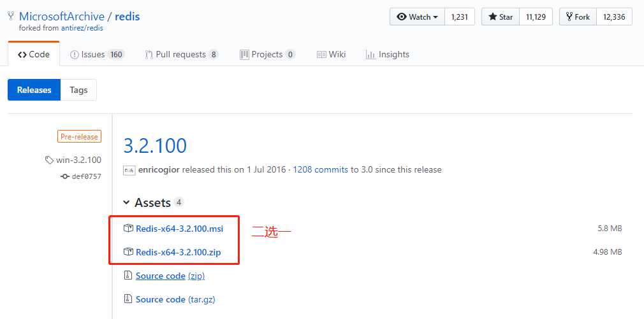
Task: Switch to the Code tab
Action: pos(34,54)
